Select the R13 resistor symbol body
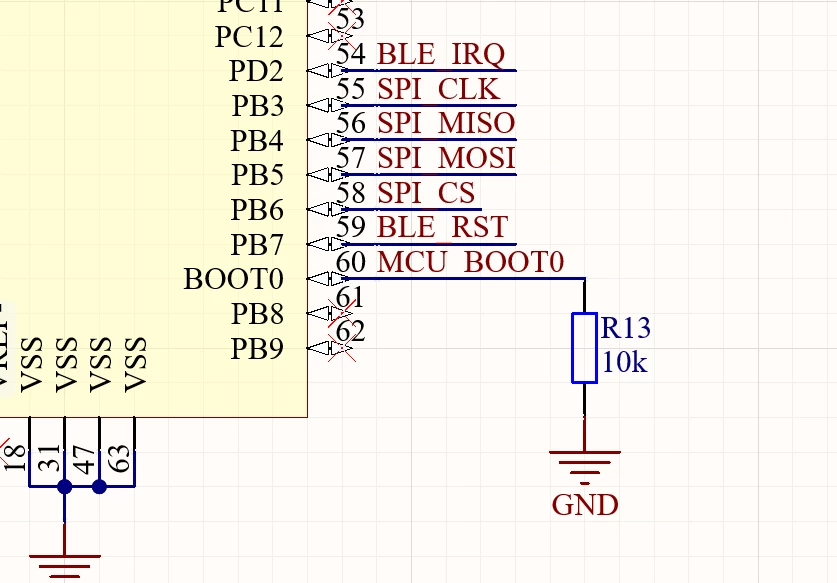 pyautogui.click(x=585, y=348)
